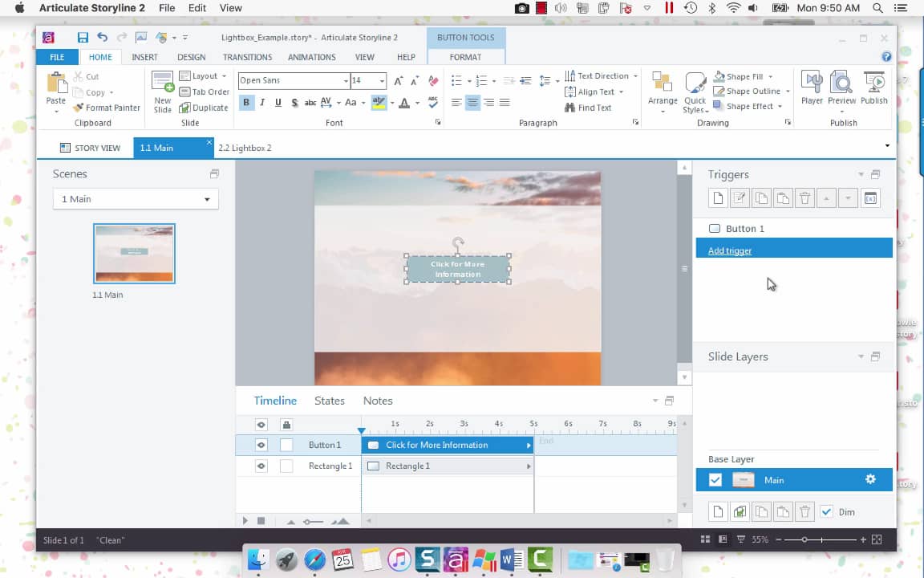Play the timeline

pyautogui.click(x=245, y=521)
